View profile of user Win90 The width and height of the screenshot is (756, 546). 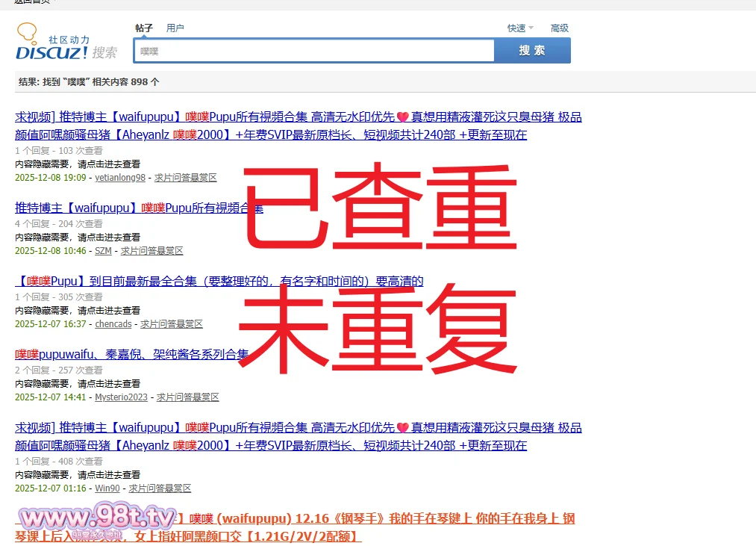[x=107, y=488]
